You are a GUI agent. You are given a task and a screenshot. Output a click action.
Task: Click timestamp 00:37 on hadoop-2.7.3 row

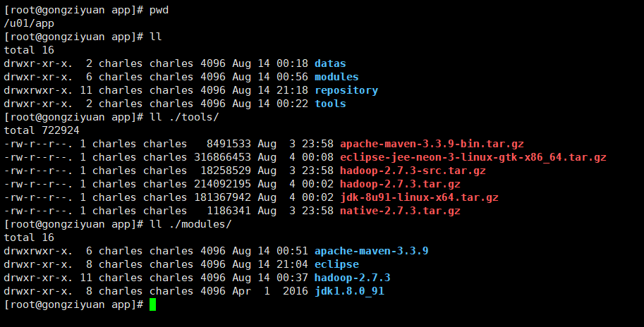(x=292, y=278)
